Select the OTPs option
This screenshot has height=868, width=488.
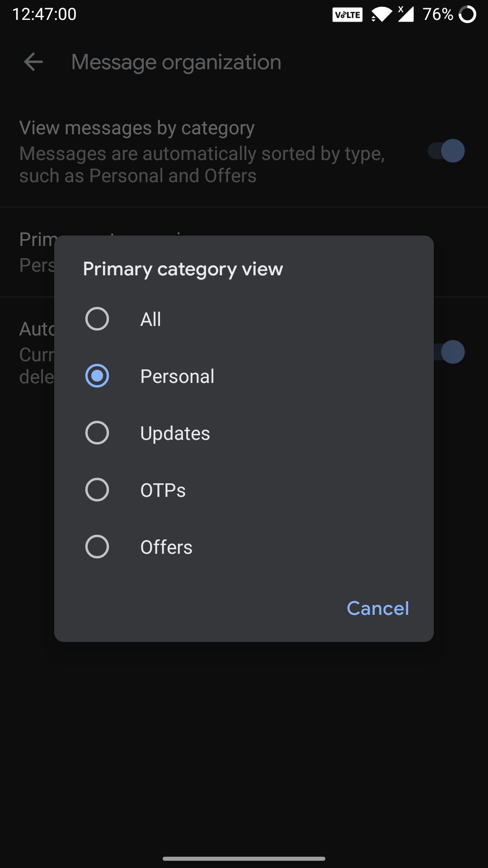97,490
